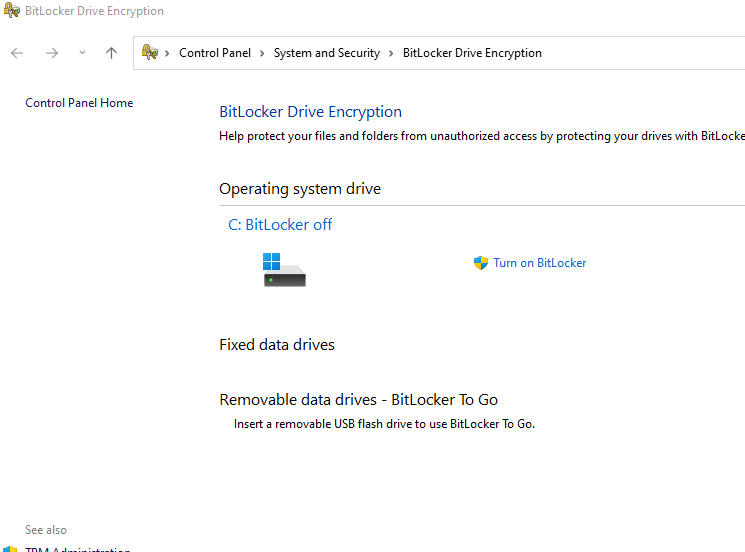
Task: Open Control Panel Home link
Action: [x=79, y=103]
